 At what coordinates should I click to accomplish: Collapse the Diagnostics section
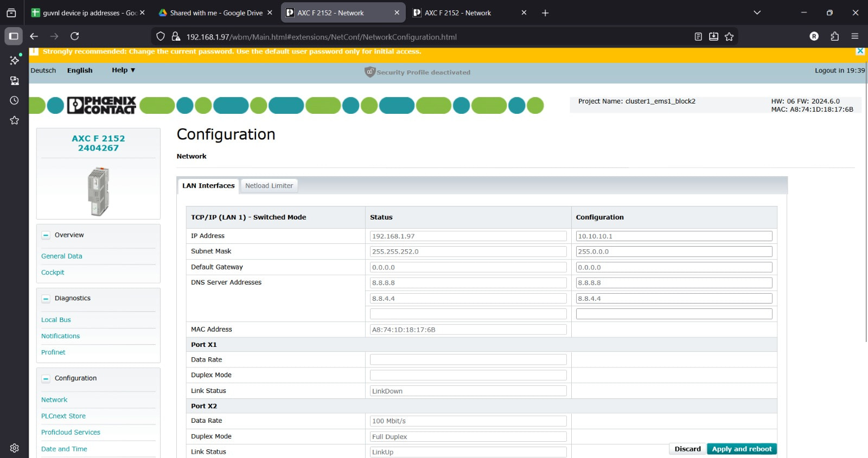(x=46, y=299)
